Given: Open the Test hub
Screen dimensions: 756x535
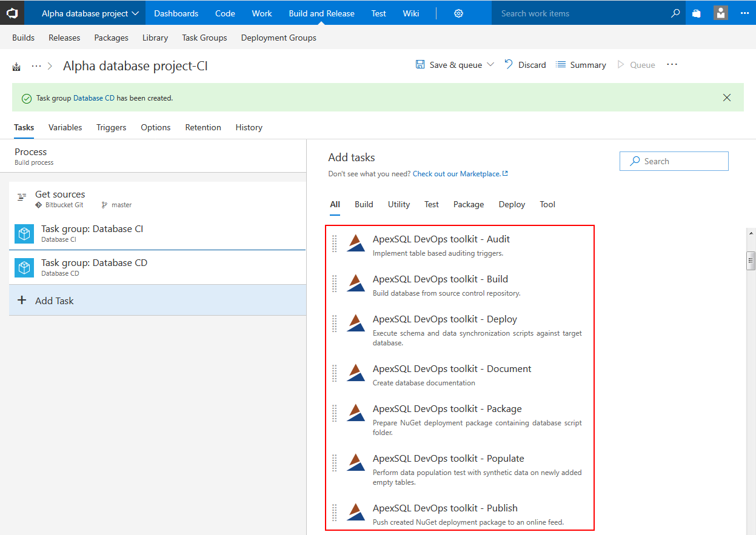Looking at the screenshot, I should tap(379, 13).
